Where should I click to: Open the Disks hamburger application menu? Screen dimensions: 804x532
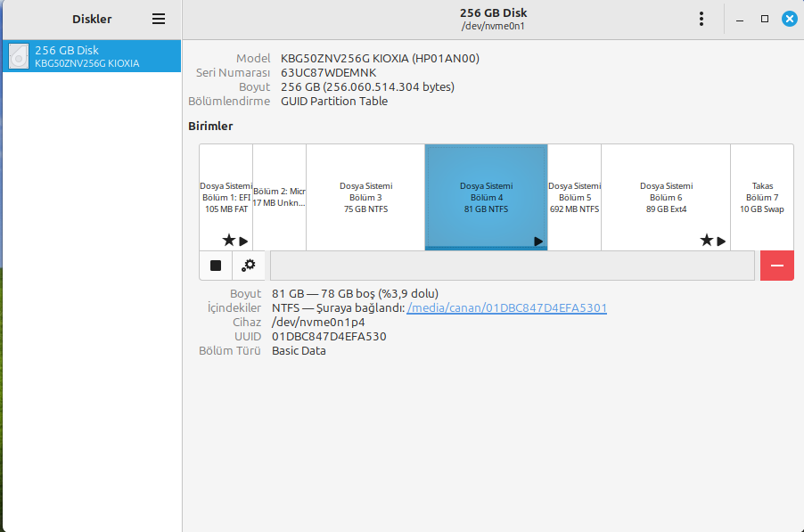[x=159, y=19]
